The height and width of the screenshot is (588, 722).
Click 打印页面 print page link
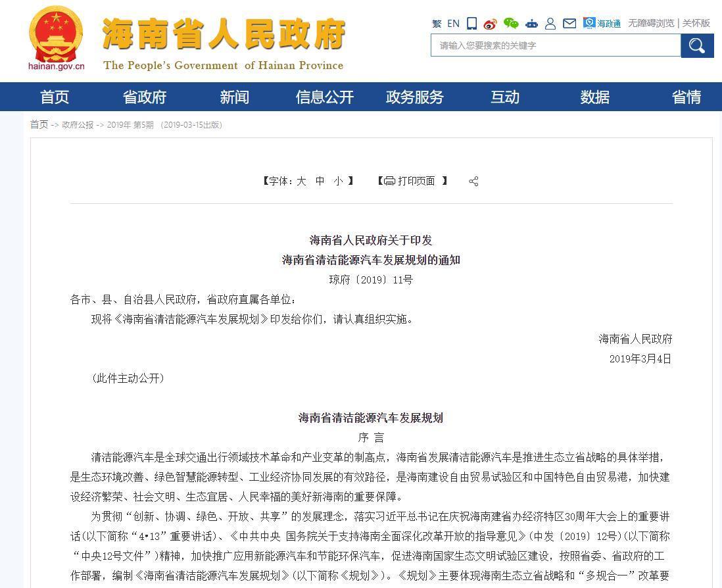tap(416, 181)
